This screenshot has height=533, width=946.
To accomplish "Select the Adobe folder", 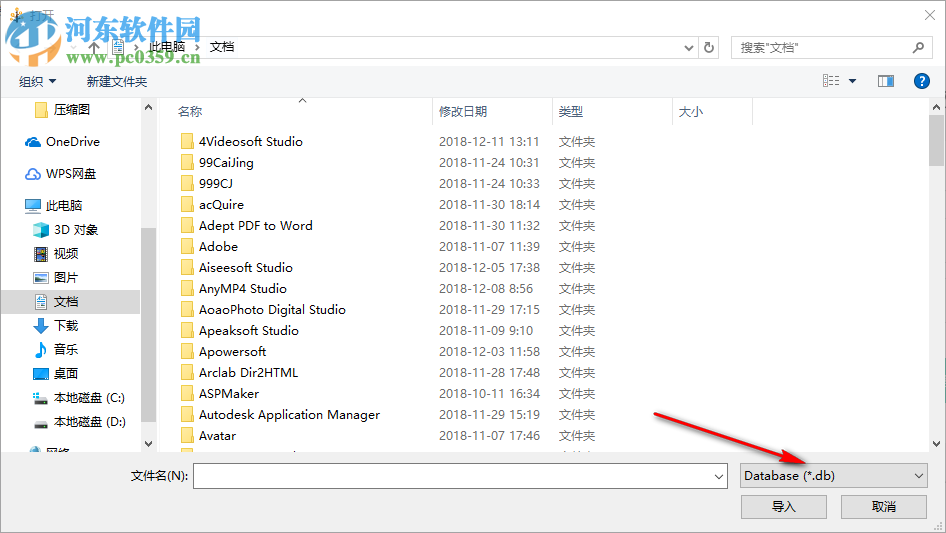I will pyautogui.click(x=218, y=247).
